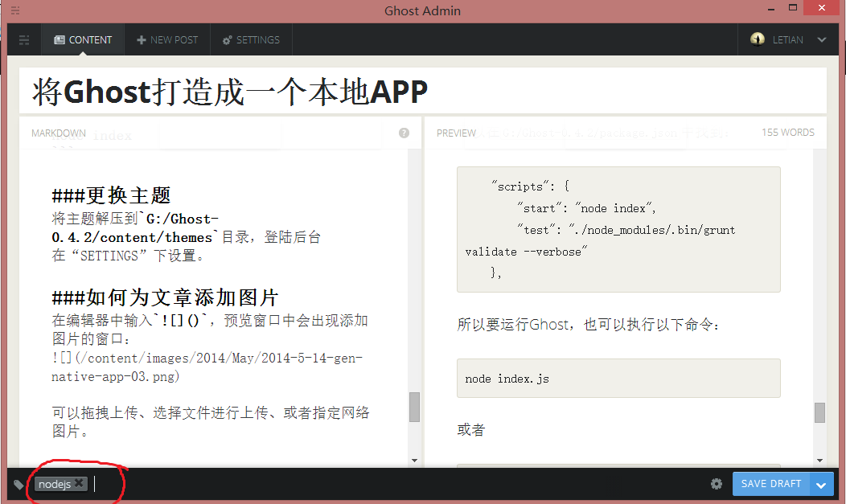Maximize the Ghost Admin window

[x=793, y=8]
